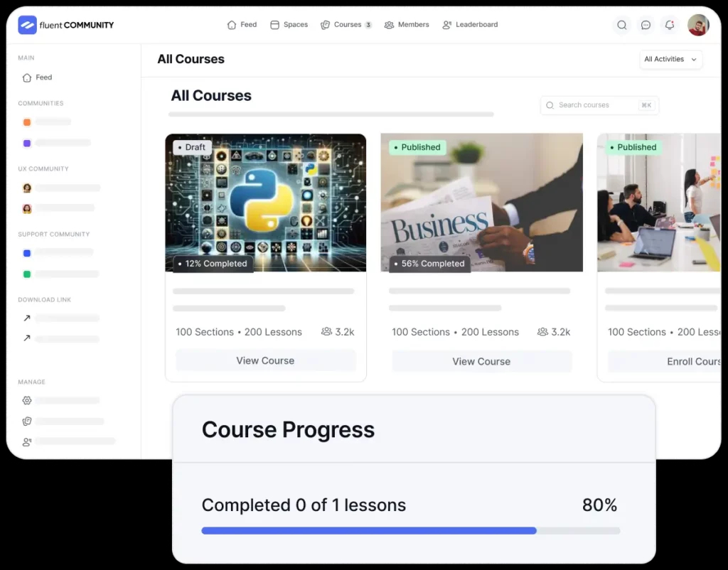
Task: Open the Python course thumbnail
Action: pos(266,203)
